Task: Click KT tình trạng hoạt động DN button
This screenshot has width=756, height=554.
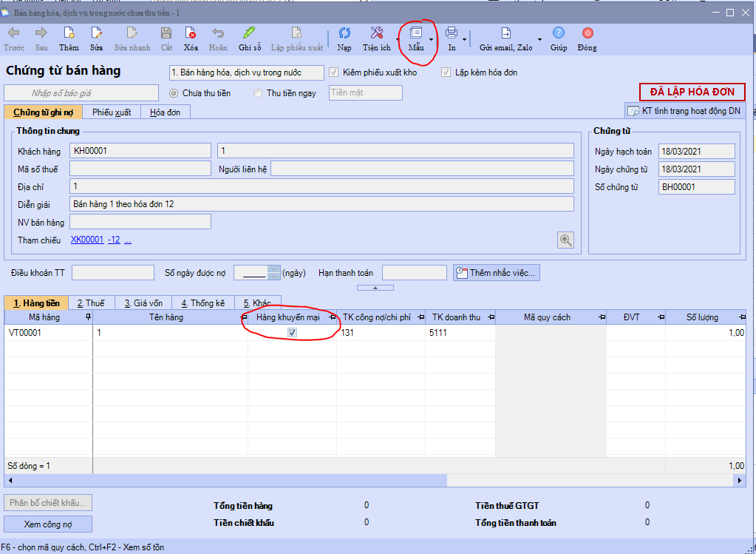Action: click(685, 111)
